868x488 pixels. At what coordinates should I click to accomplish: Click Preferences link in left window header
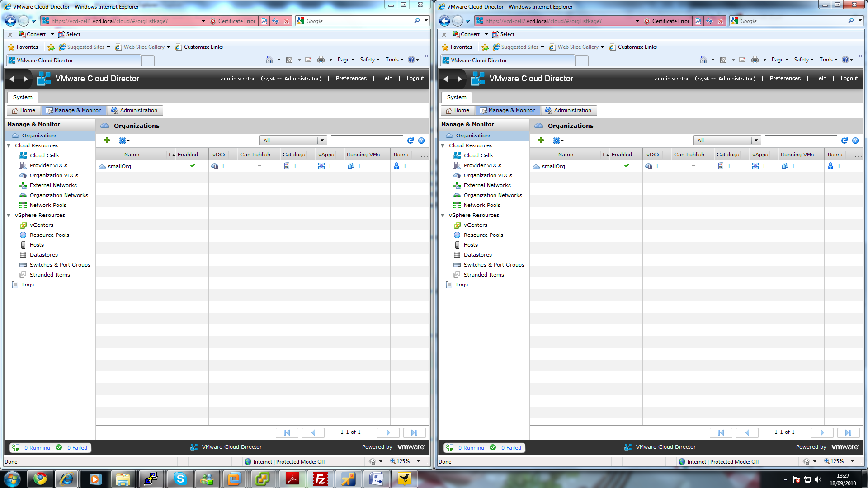pyautogui.click(x=351, y=78)
